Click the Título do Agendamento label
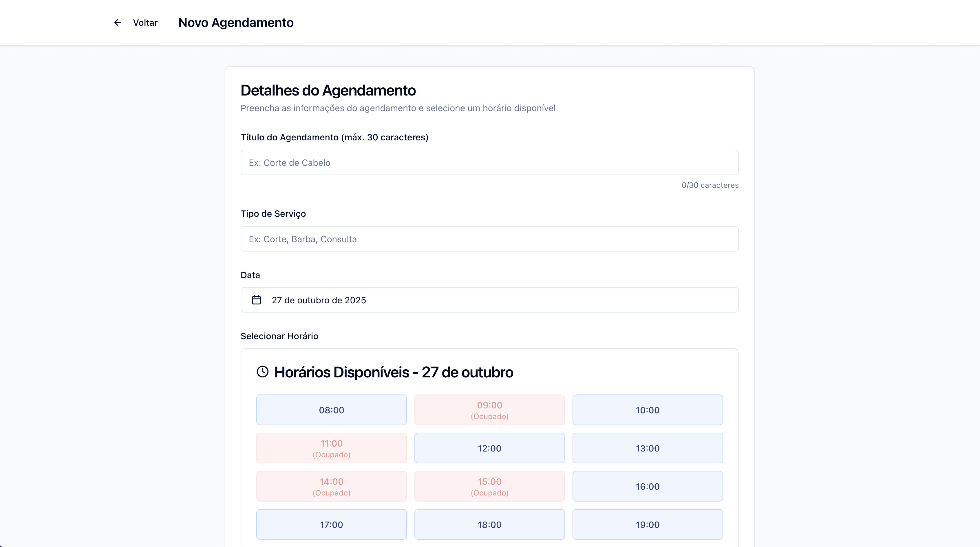The width and height of the screenshot is (980, 547). pyautogui.click(x=334, y=137)
